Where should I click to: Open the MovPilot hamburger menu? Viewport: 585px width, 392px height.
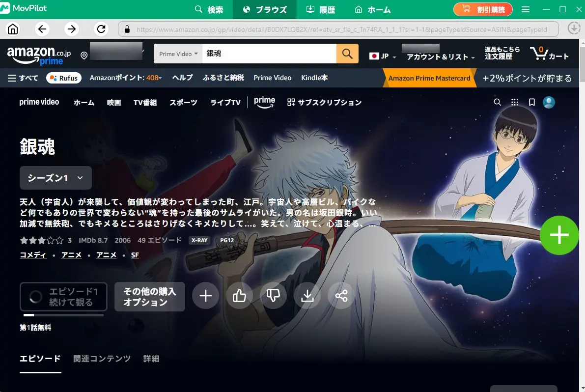pyautogui.click(x=525, y=9)
